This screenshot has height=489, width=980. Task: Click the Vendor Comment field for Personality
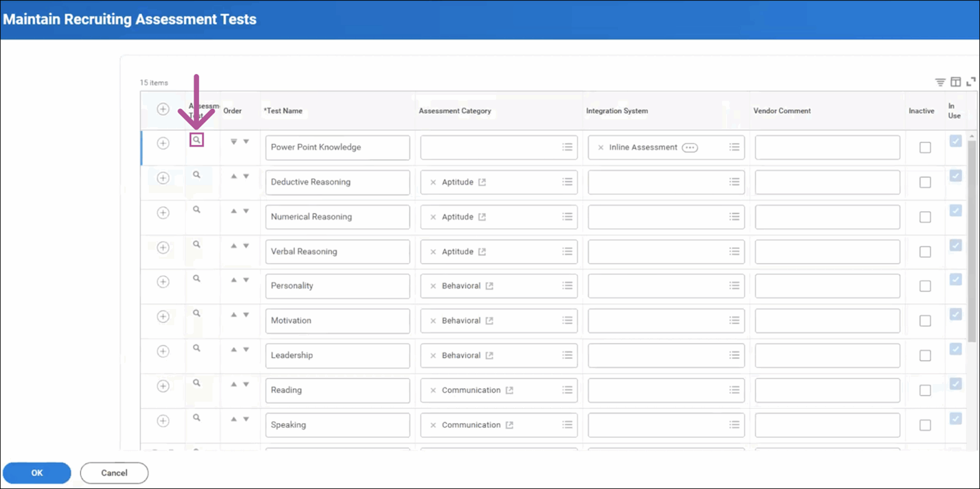click(827, 286)
